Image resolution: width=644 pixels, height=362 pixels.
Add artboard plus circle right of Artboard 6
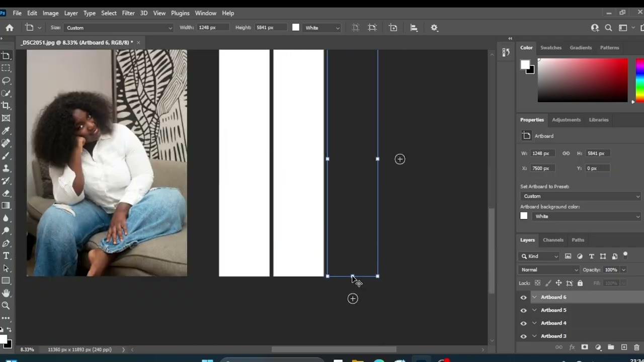coord(400,159)
